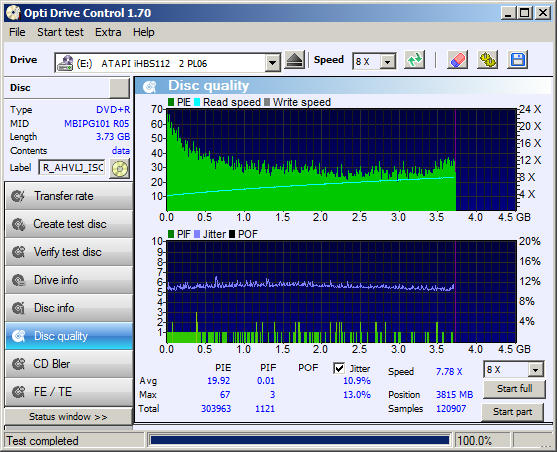The height and width of the screenshot is (452, 557).
Task: Click the MID value MBIPG101 R05
Action: coord(97,124)
